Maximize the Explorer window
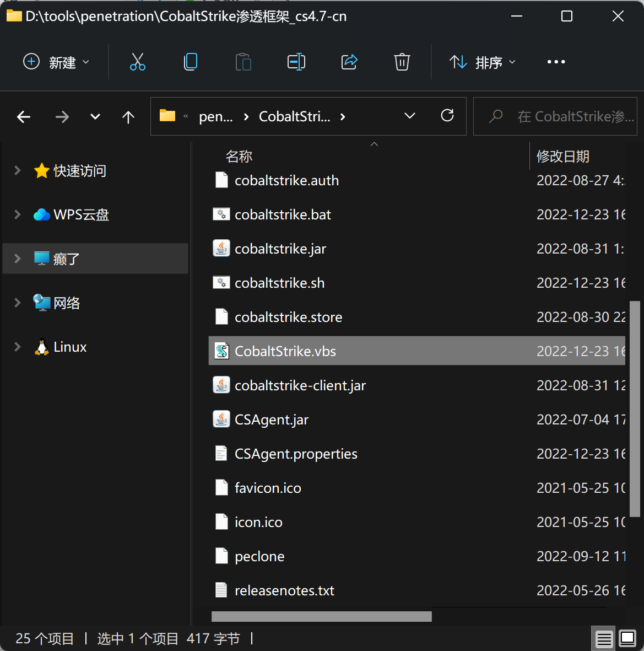Viewport: 644px width, 651px height. [567, 16]
